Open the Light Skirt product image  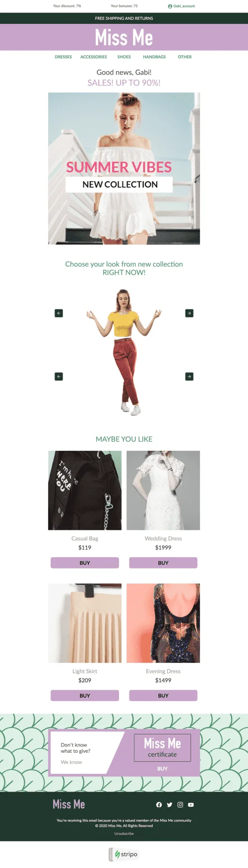pos(85,623)
